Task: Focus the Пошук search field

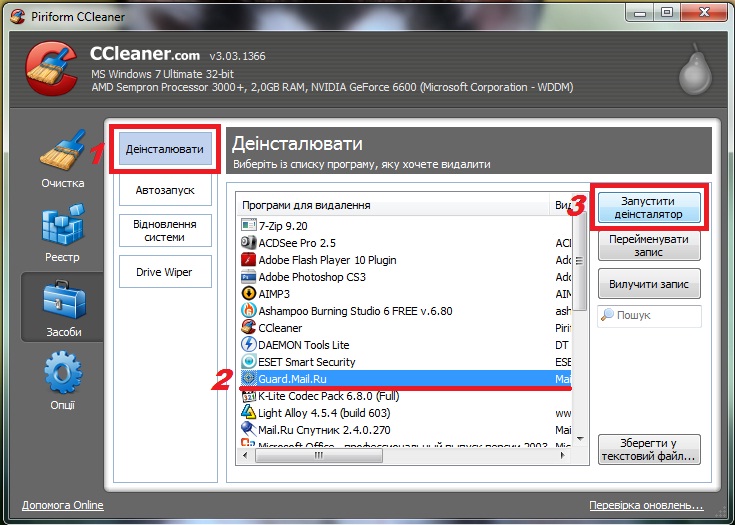Action: (649, 315)
